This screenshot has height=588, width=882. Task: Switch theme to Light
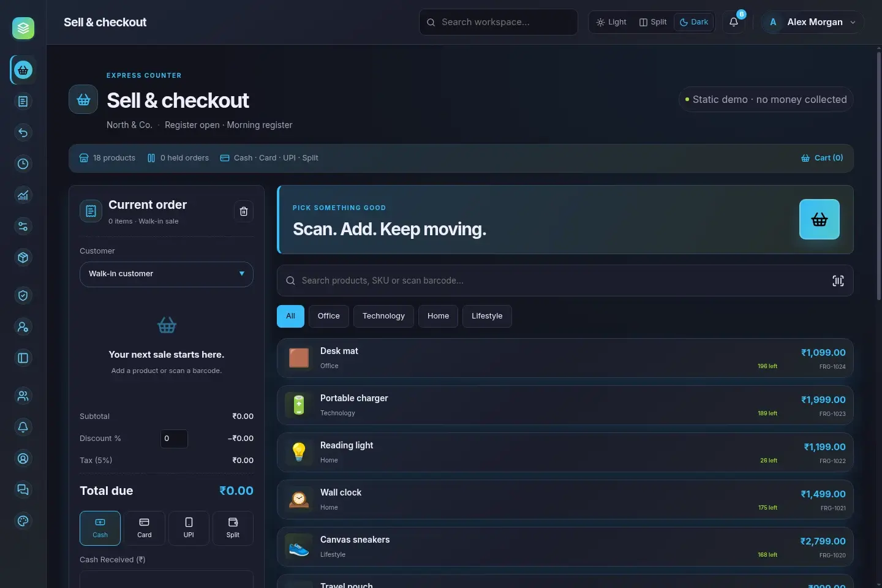pos(611,22)
